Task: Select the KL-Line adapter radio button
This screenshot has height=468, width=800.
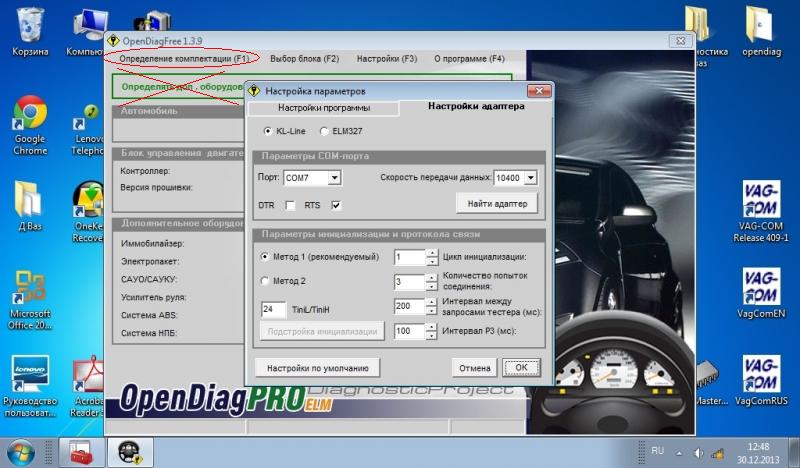Action: pyautogui.click(x=267, y=131)
